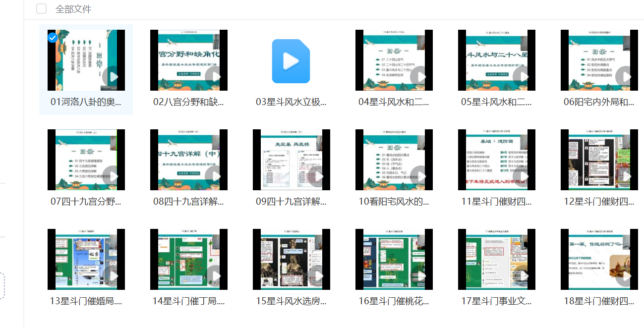
Task: Click the 18星斗门催财四 file name
Action: (x=599, y=301)
